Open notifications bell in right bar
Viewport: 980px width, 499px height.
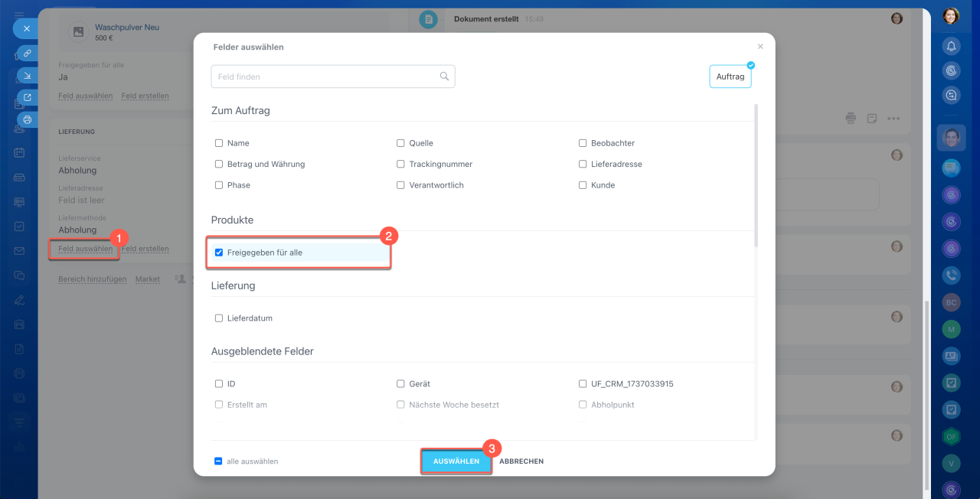pyautogui.click(x=951, y=46)
